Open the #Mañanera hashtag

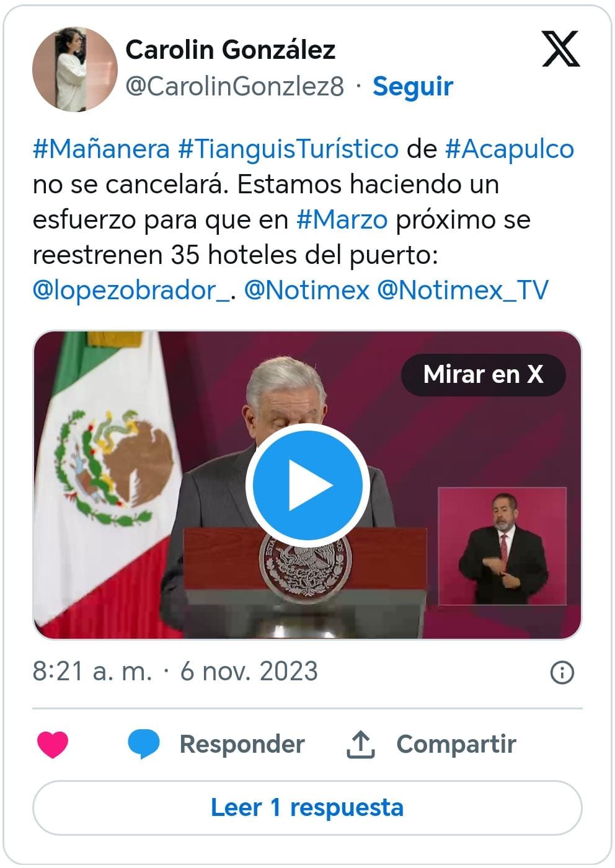pyautogui.click(x=101, y=149)
